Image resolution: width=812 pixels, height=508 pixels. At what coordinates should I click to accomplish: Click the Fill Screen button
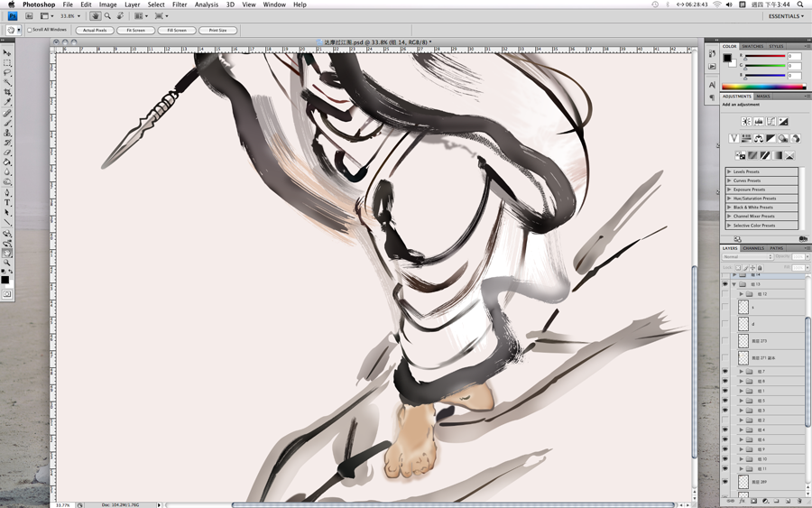point(177,31)
